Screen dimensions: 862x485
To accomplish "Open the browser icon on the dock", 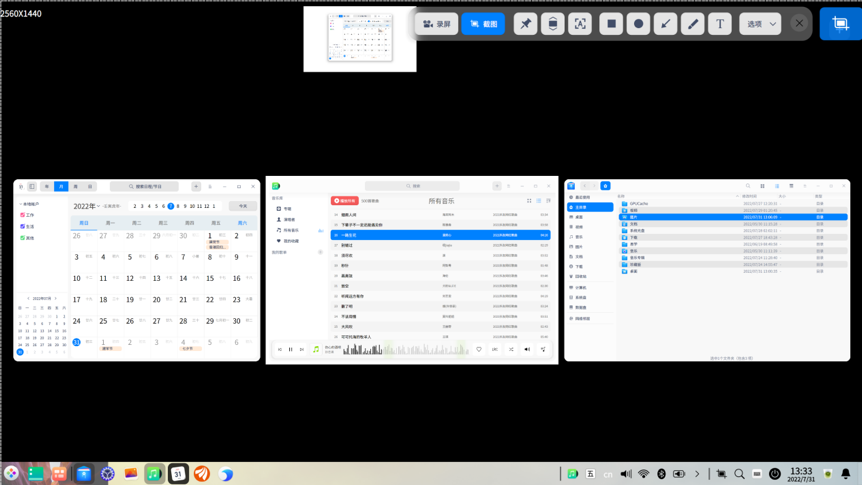I will tap(225, 473).
